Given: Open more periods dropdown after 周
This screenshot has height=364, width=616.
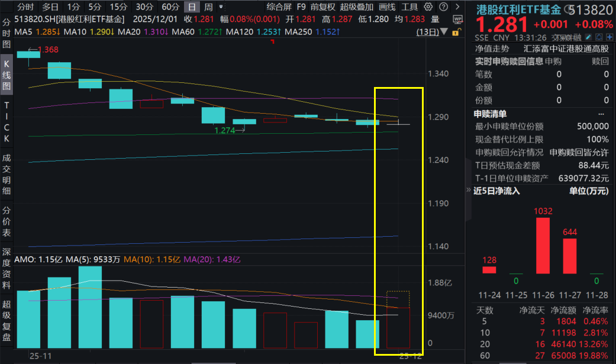Looking at the screenshot, I should [x=221, y=7].
